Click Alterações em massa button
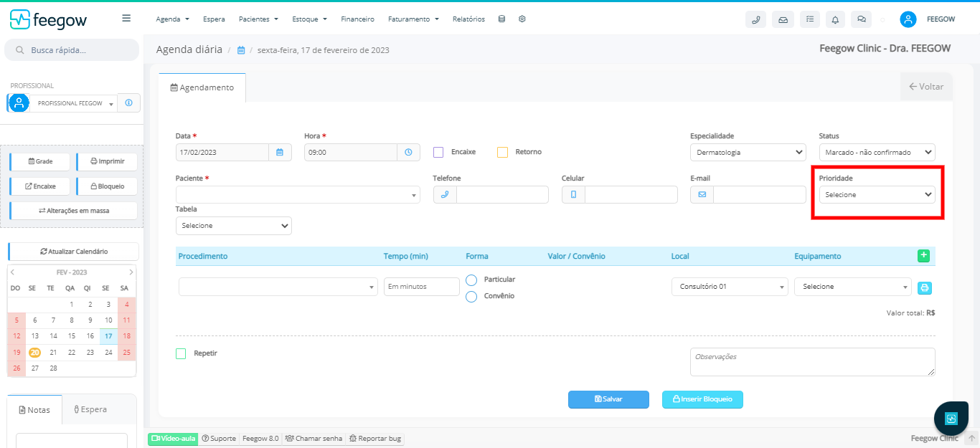The height and width of the screenshot is (448, 980). pyautogui.click(x=73, y=211)
